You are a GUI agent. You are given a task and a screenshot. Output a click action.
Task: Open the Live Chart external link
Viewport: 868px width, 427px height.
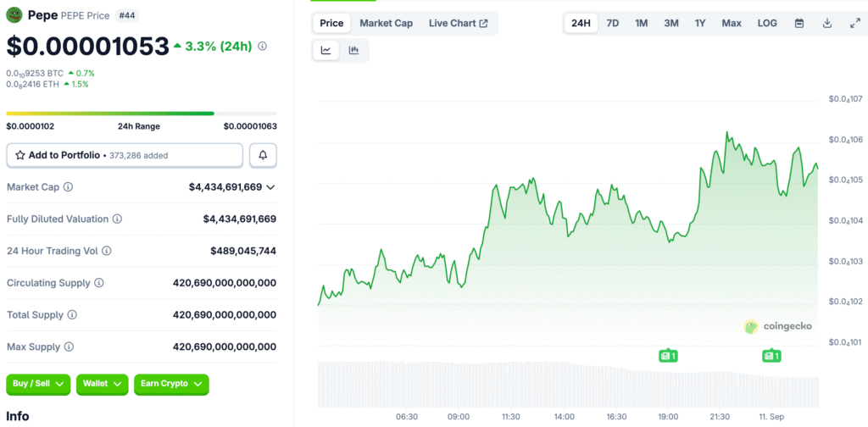459,23
